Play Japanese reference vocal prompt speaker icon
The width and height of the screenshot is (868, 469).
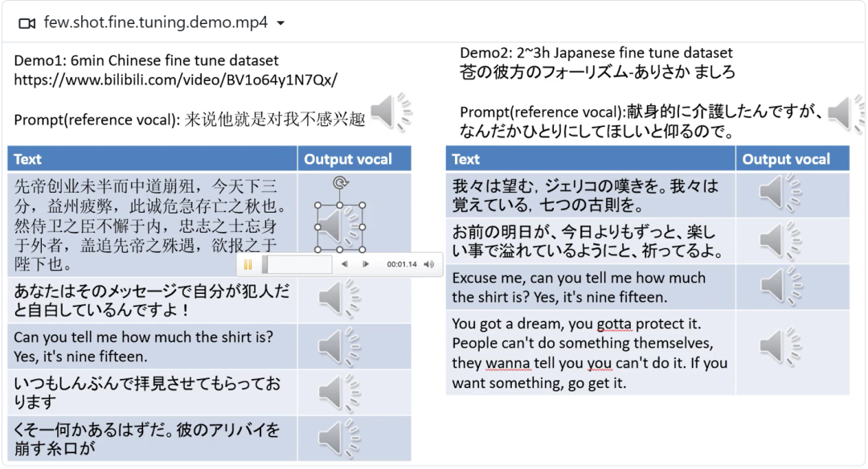point(845,112)
